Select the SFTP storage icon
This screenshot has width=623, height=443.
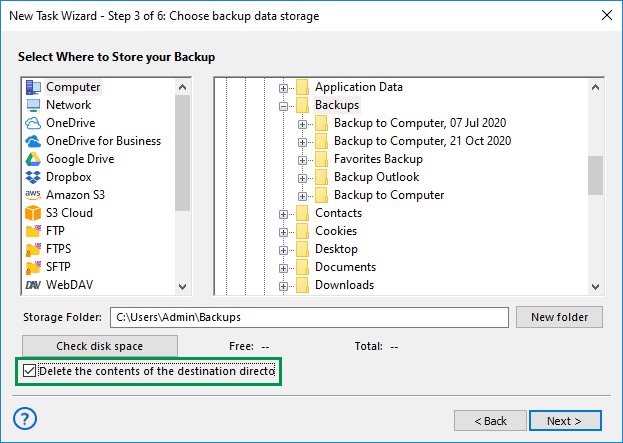[33, 267]
